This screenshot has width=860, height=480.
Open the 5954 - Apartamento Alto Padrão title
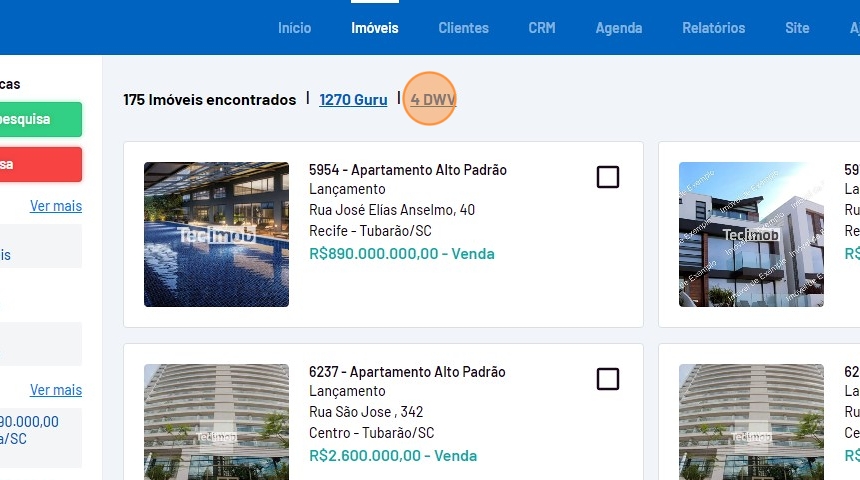coord(407,170)
